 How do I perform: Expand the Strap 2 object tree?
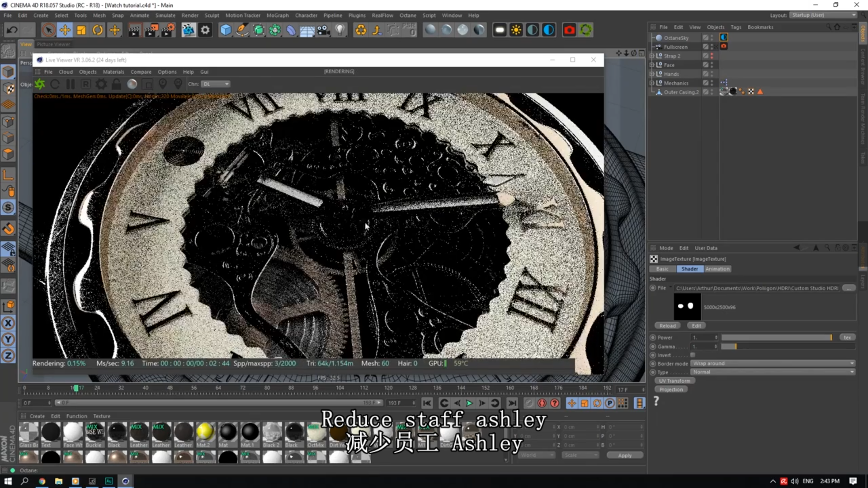point(652,56)
